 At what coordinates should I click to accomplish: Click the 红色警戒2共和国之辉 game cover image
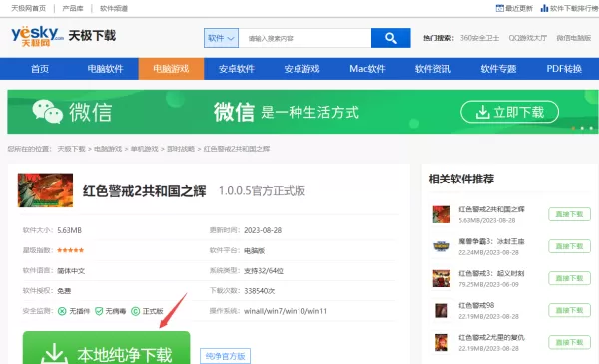45,190
